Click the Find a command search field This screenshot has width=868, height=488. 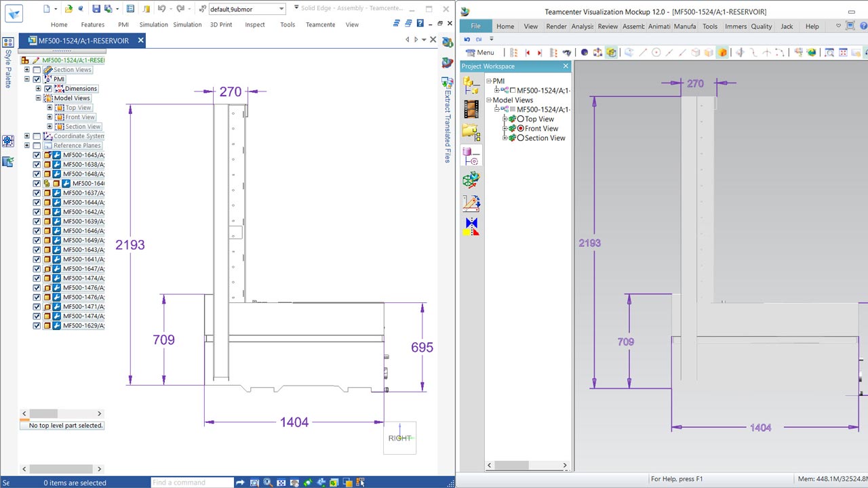(192, 483)
